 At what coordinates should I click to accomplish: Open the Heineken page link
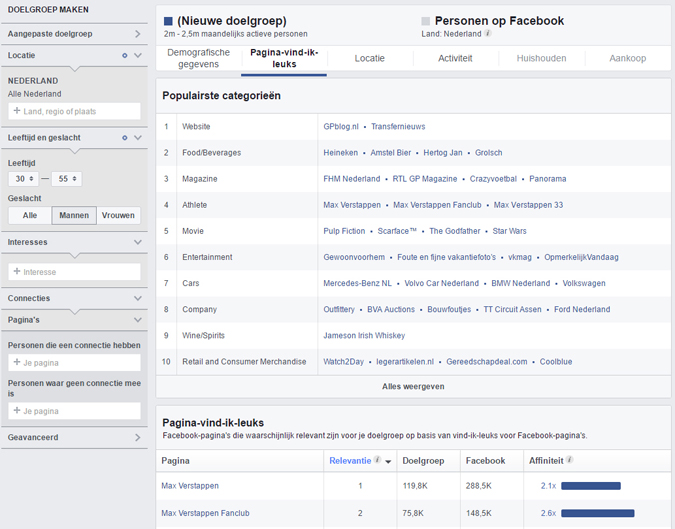coord(341,153)
